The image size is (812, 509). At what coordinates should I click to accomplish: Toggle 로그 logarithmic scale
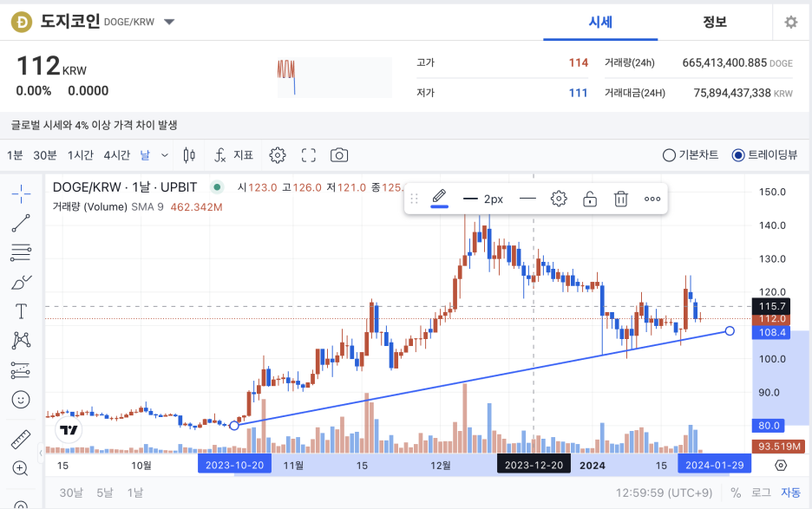pyautogui.click(x=761, y=493)
